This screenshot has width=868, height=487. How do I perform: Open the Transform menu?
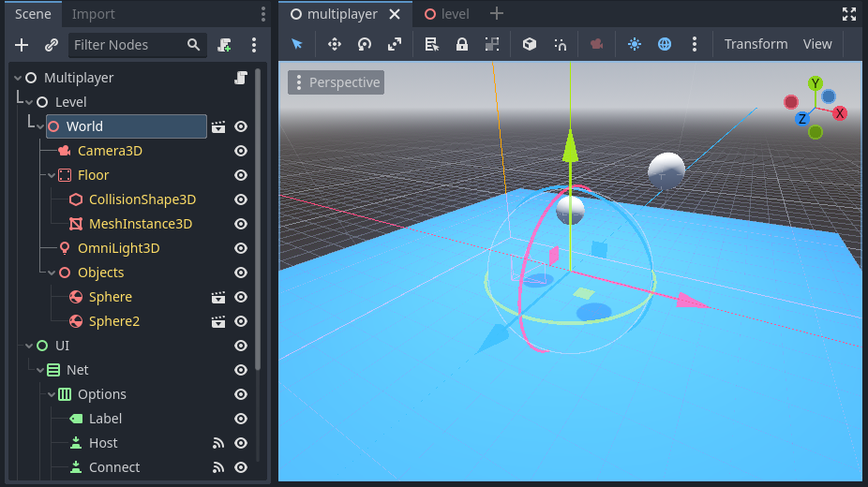(756, 44)
